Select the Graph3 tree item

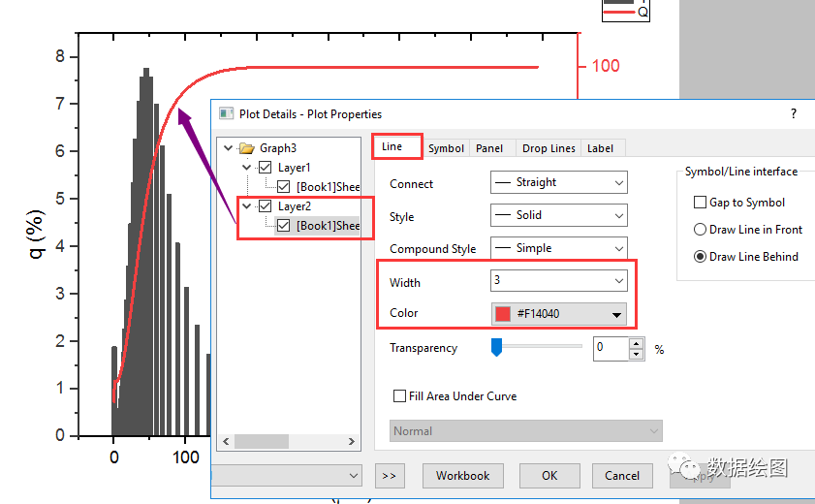pos(278,148)
